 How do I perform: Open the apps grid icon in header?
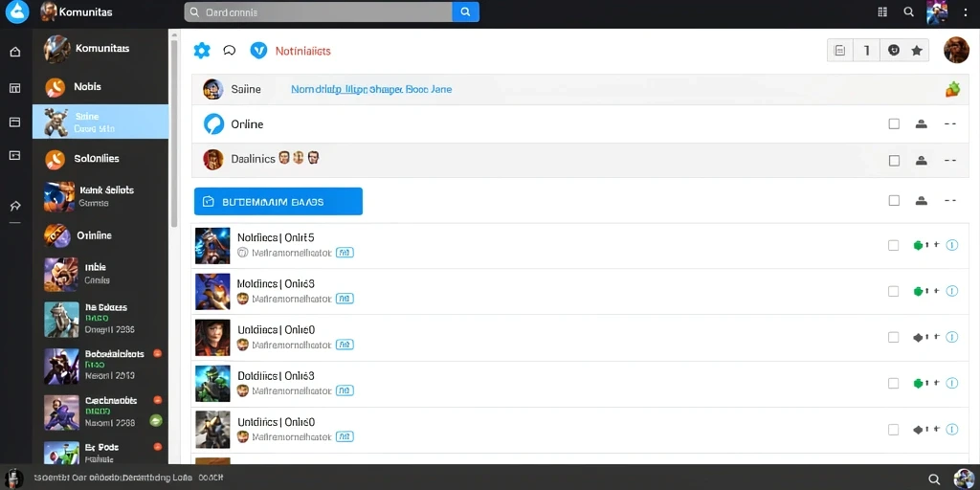click(x=882, y=11)
